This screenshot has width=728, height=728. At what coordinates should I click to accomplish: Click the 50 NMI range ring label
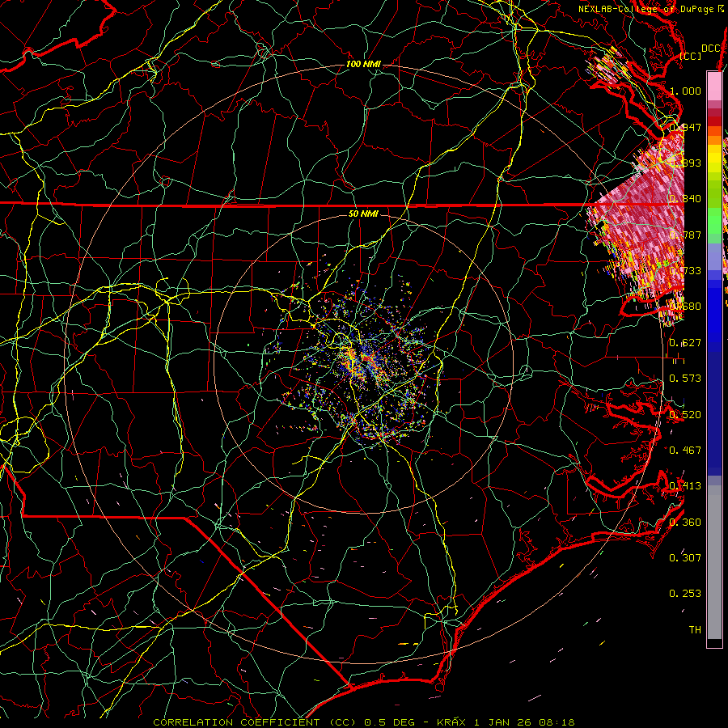[x=363, y=214]
